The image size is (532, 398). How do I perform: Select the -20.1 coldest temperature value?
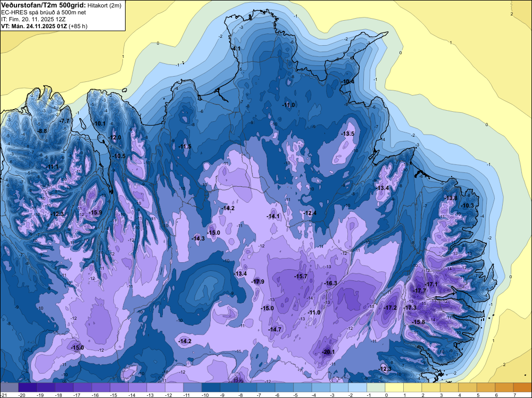(x=328, y=352)
